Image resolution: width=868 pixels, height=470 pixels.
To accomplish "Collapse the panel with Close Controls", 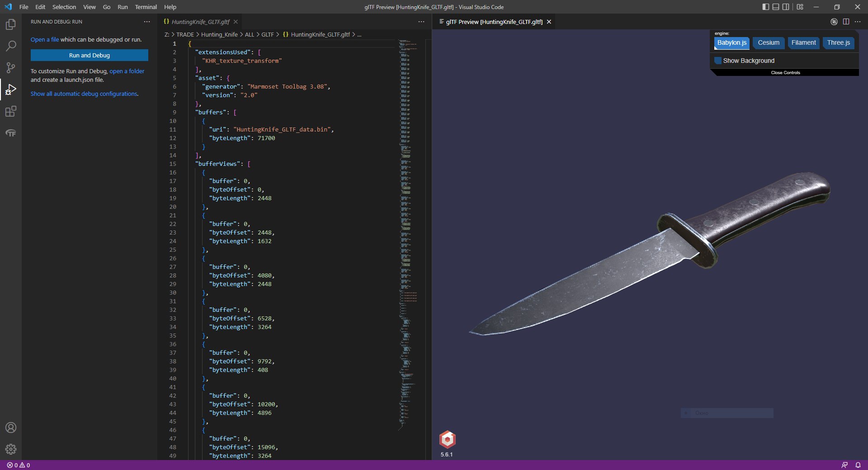I will 785,72.
